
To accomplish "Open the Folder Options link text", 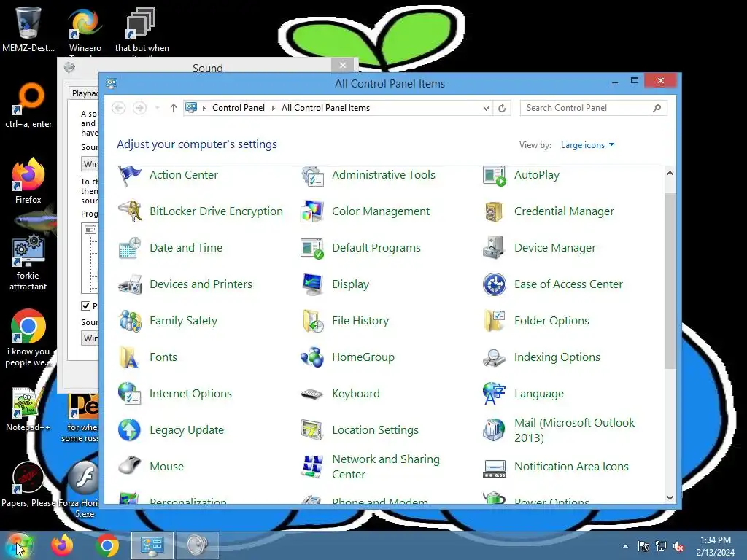I will [x=551, y=321].
